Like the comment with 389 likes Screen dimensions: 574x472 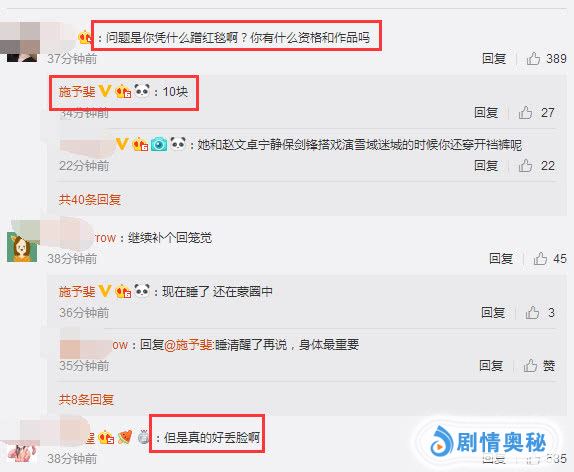[533, 59]
